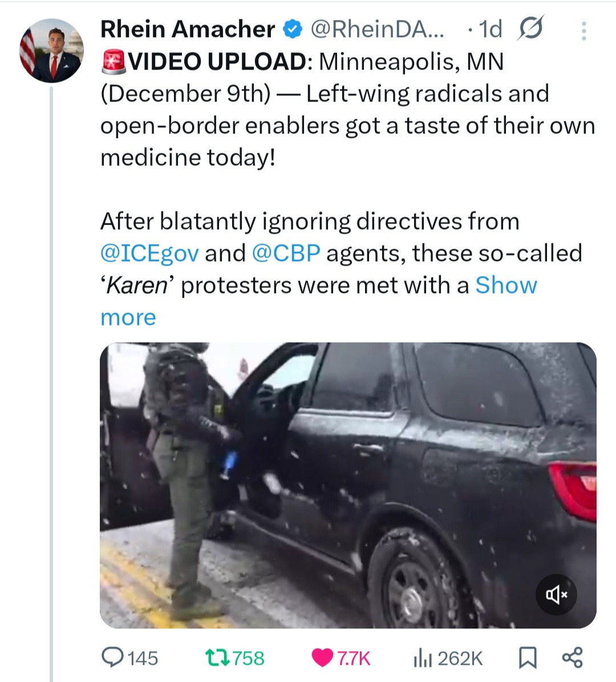Click the Grok slashed-circle icon
Viewport: 616px width, 682px height.
[x=530, y=29]
